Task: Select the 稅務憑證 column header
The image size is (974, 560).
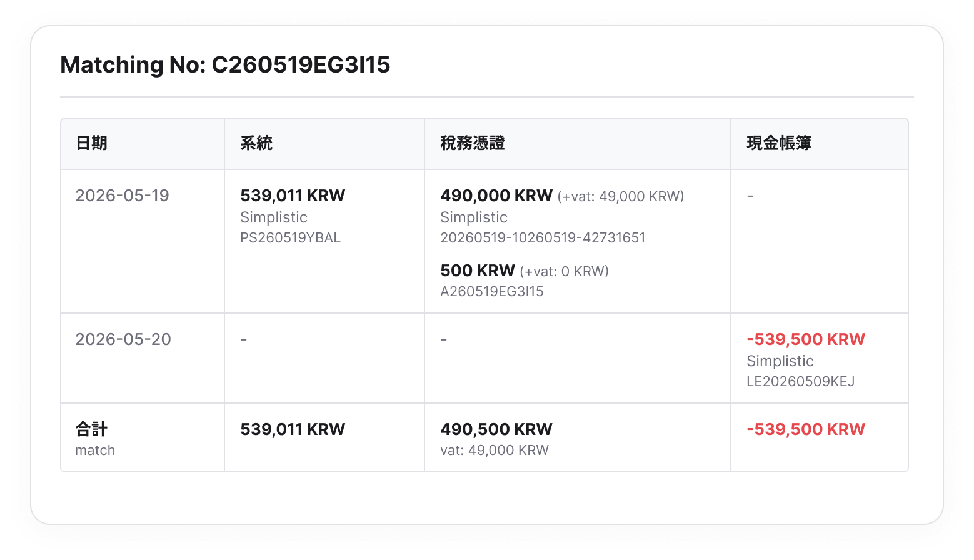Action: [473, 143]
